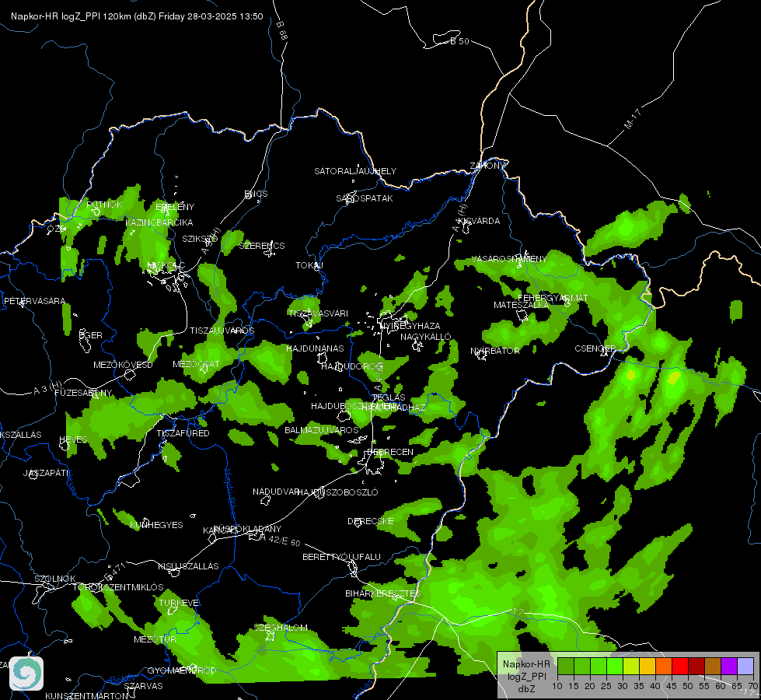Screen dimensions: 761x700
Task: Select the M-17 road label
Action: pyautogui.click(x=633, y=119)
